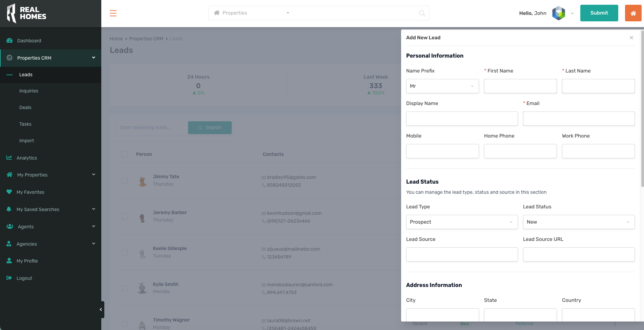Toggle the select-all leads checkbox
Image resolution: width=644 pixels, height=330 pixels.
point(125,154)
